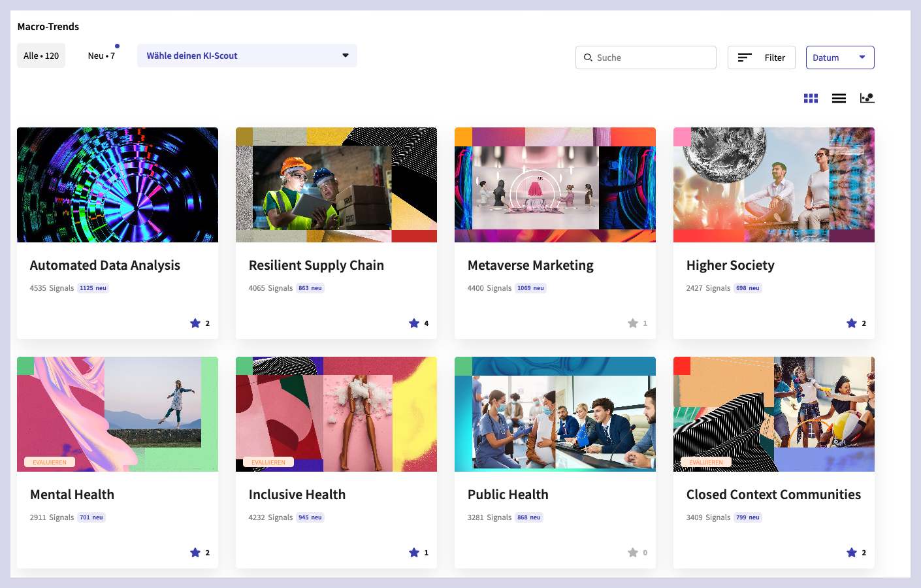Click the filter lines icon
The image size is (921, 588).
(x=745, y=57)
